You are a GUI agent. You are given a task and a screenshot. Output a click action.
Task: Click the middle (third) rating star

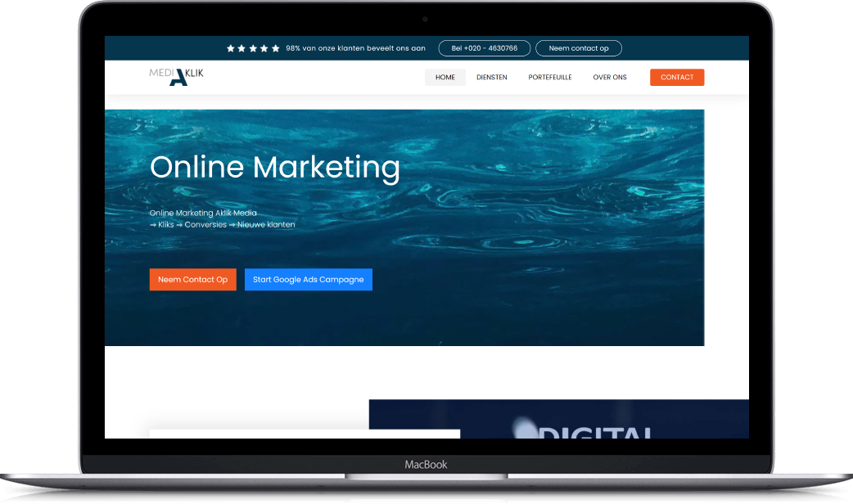click(253, 48)
